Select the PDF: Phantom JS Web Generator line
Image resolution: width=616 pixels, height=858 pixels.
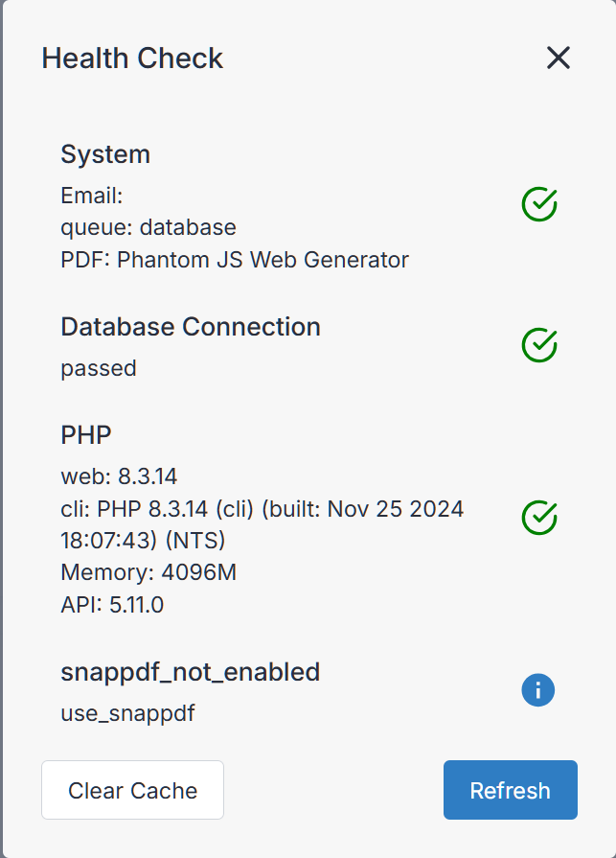pyautogui.click(x=235, y=260)
